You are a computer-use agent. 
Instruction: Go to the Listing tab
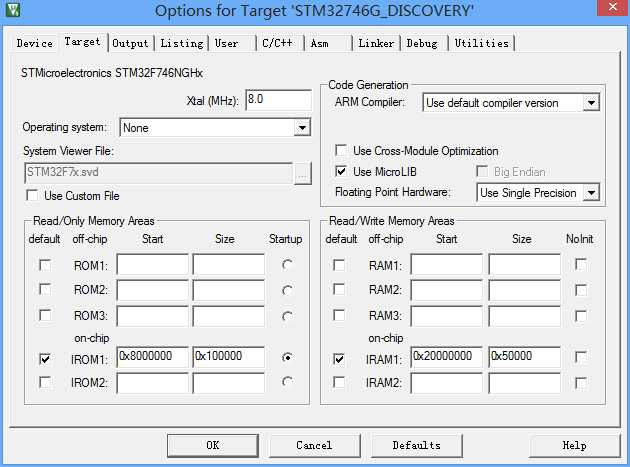point(182,43)
